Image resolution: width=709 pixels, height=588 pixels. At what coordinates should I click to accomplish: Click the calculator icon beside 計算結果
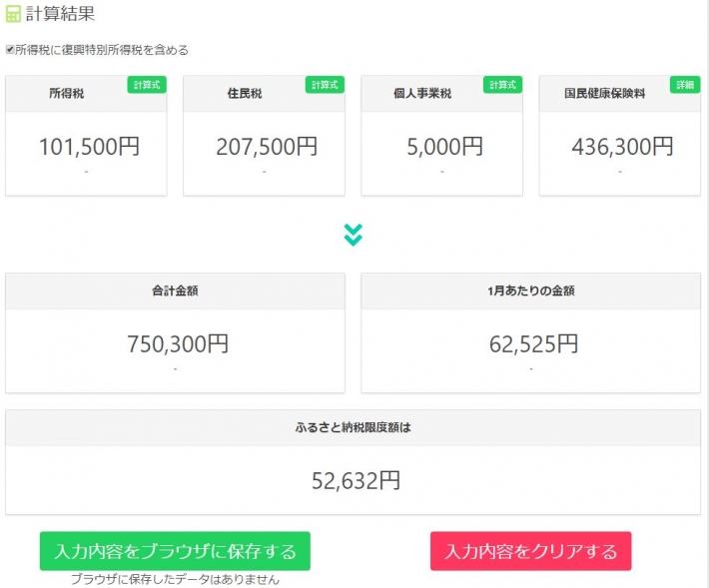pos(13,14)
